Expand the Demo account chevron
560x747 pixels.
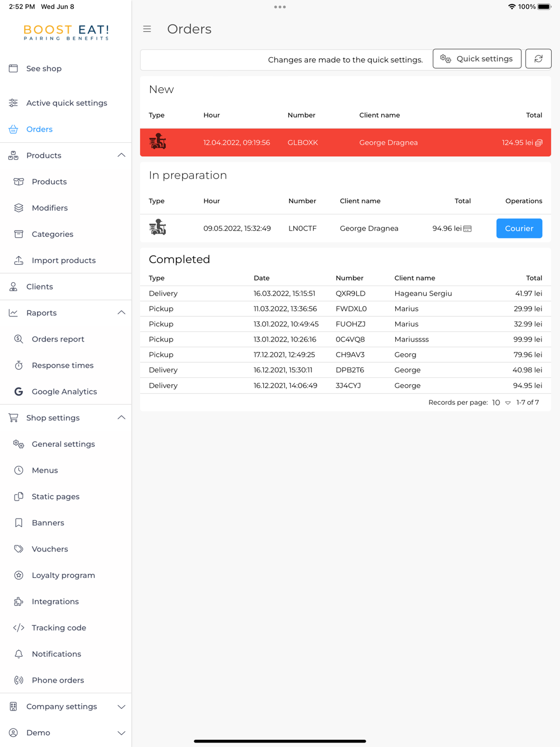(x=121, y=733)
